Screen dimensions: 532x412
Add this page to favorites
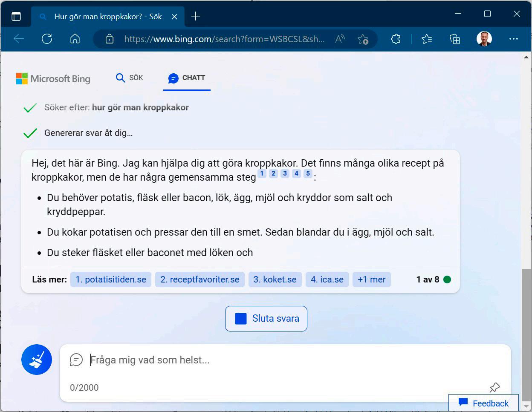pos(363,39)
